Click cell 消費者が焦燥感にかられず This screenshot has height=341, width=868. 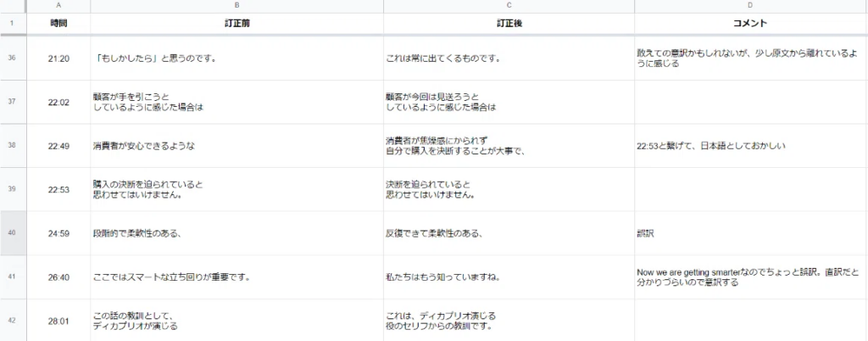click(x=509, y=146)
